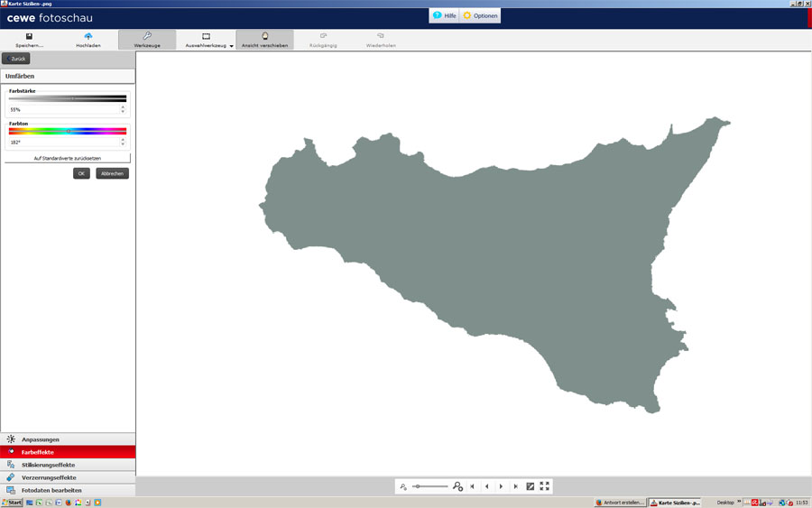Select Fotodaten bearbeiten tab
The image size is (812, 508).
(68, 490)
